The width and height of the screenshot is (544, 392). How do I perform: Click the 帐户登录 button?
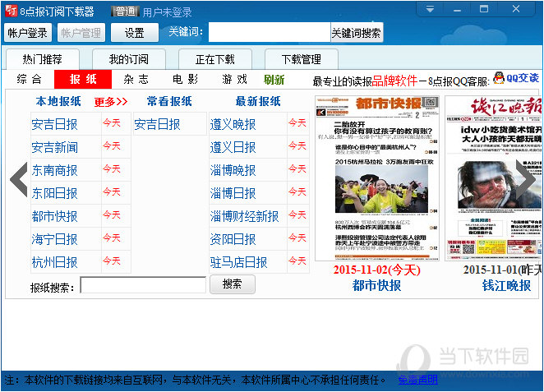click(27, 33)
